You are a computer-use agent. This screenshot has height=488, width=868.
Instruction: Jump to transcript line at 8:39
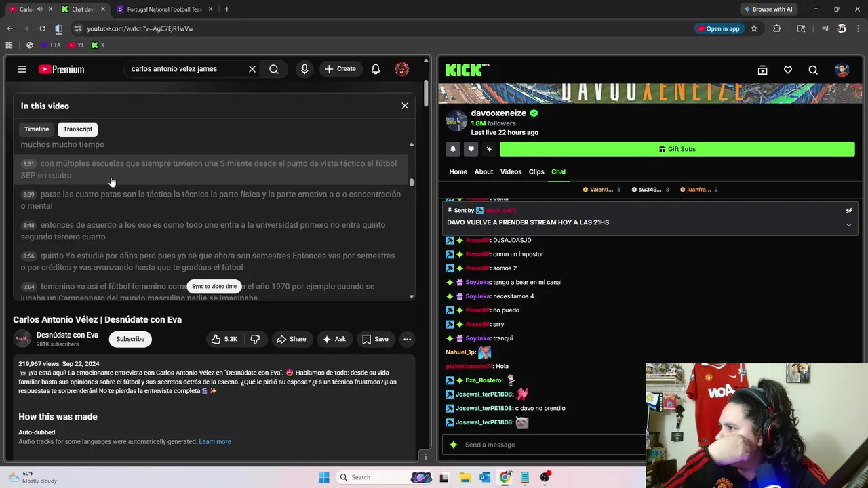(210, 200)
